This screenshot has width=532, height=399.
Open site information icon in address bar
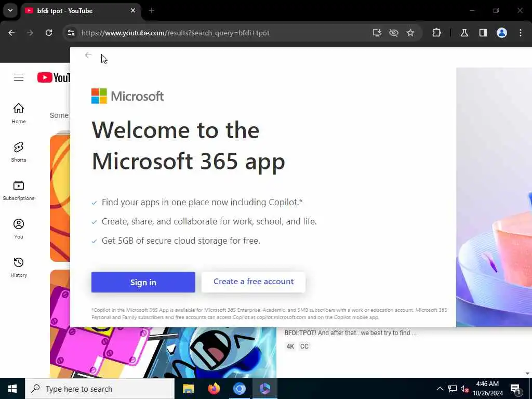point(71,33)
